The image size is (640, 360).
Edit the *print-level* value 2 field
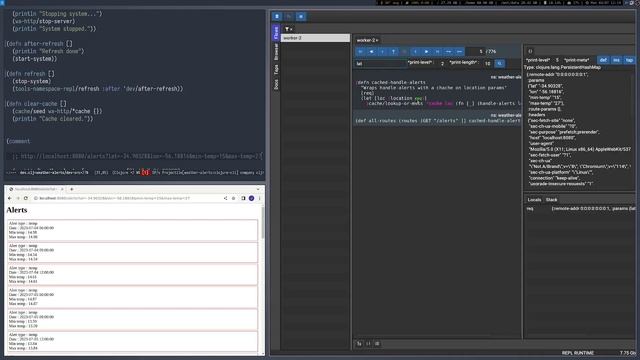(x=441, y=64)
